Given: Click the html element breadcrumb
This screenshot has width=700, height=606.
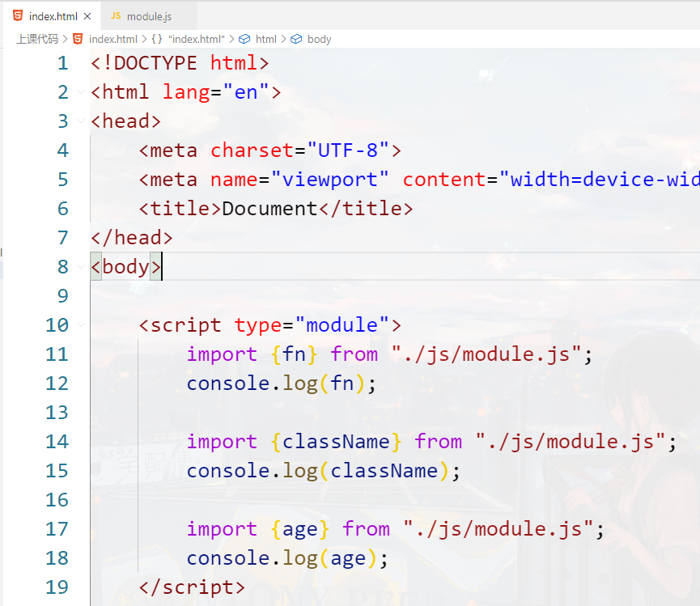Looking at the screenshot, I should pyautogui.click(x=266, y=40).
